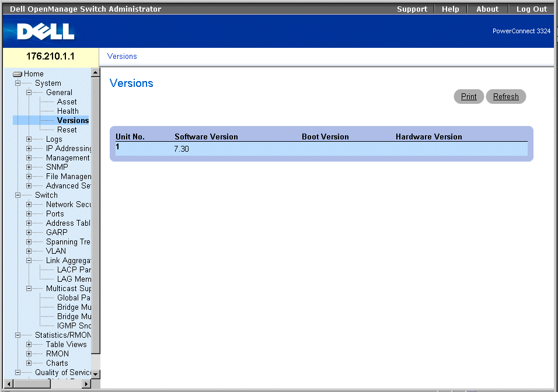Image resolution: width=558 pixels, height=392 pixels.
Task: Select General in the navigation tree
Action: [59, 93]
